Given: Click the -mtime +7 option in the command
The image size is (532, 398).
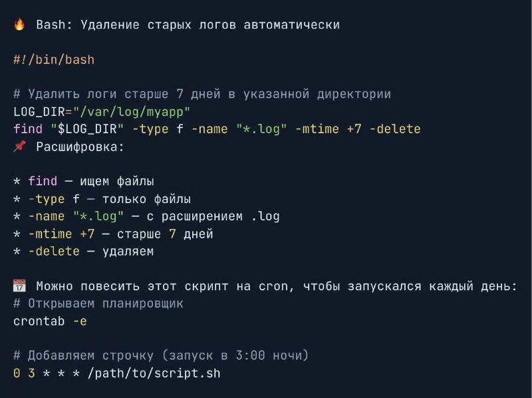Looking at the screenshot, I should pyautogui.click(x=328, y=128).
